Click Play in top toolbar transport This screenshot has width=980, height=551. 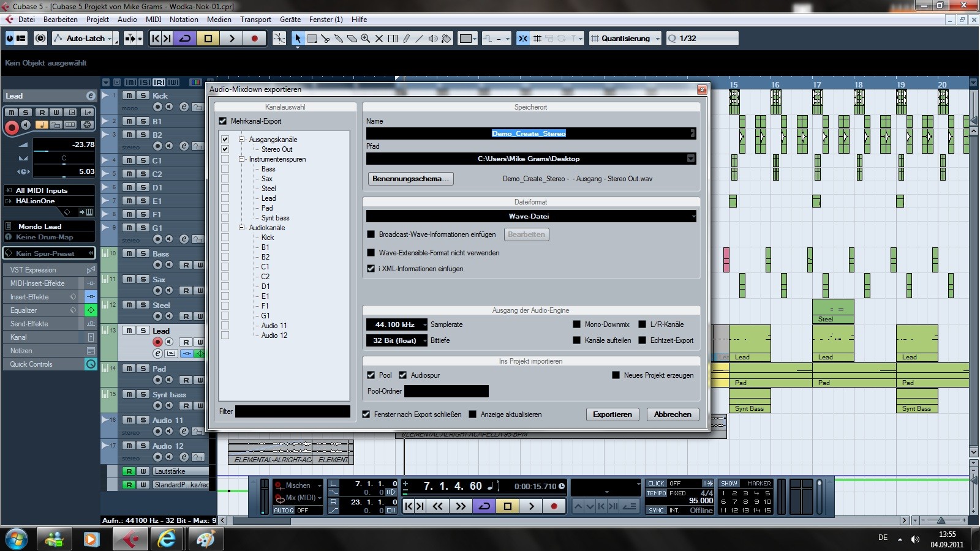pyautogui.click(x=232, y=39)
